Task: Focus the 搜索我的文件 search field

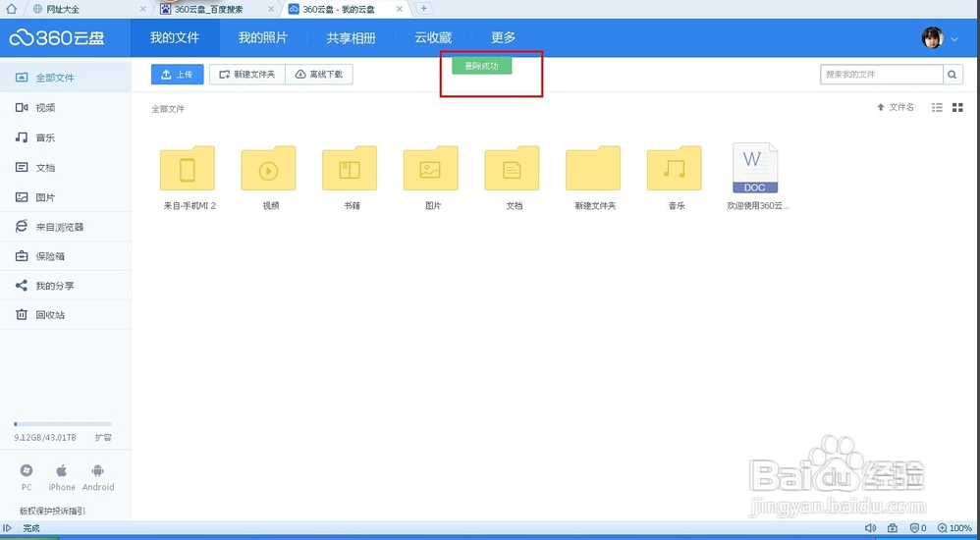Action: [881, 74]
